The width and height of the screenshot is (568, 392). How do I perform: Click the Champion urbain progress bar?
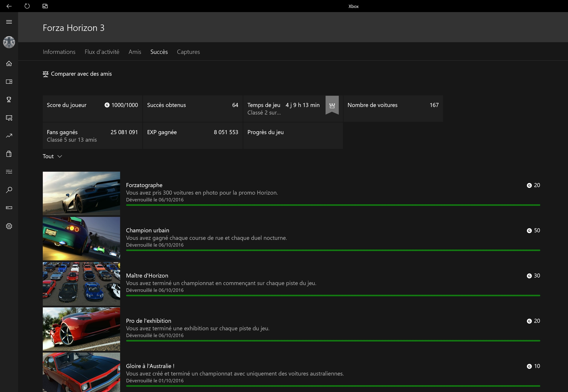click(333, 250)
